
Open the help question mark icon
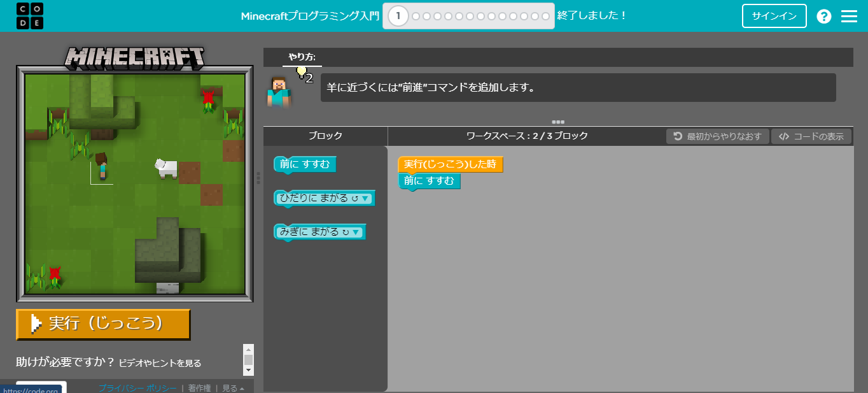click(824, 16)
